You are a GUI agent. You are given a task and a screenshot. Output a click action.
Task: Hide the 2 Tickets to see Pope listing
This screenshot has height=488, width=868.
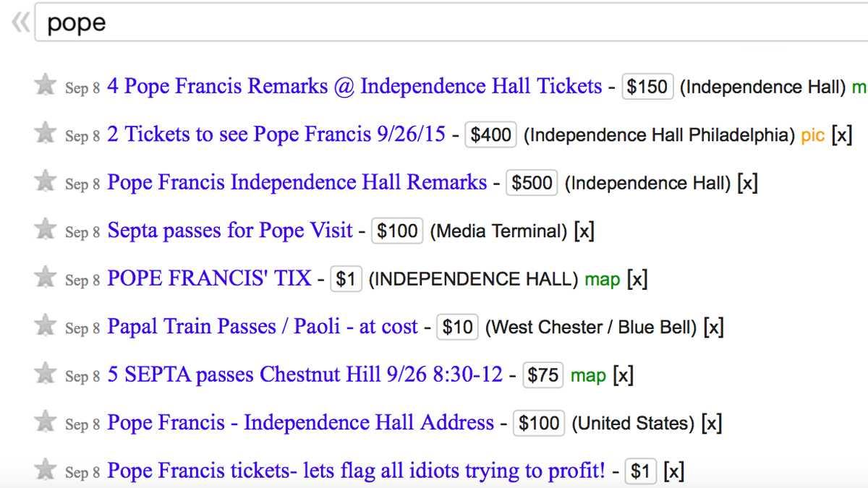841,134
